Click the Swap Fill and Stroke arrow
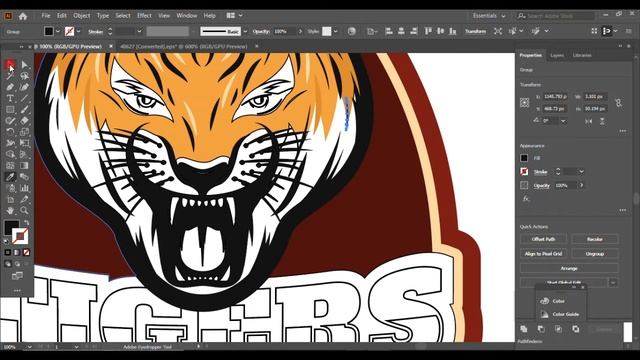The image size is (640, 360). point(27,223)
